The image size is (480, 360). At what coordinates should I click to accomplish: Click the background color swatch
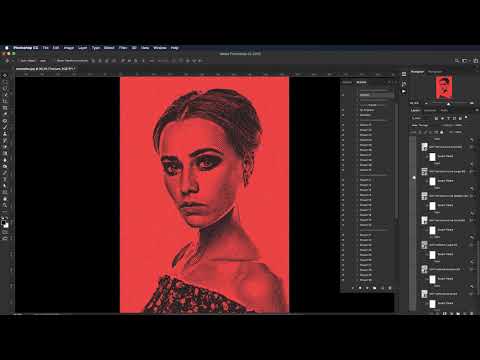point(6,226)
